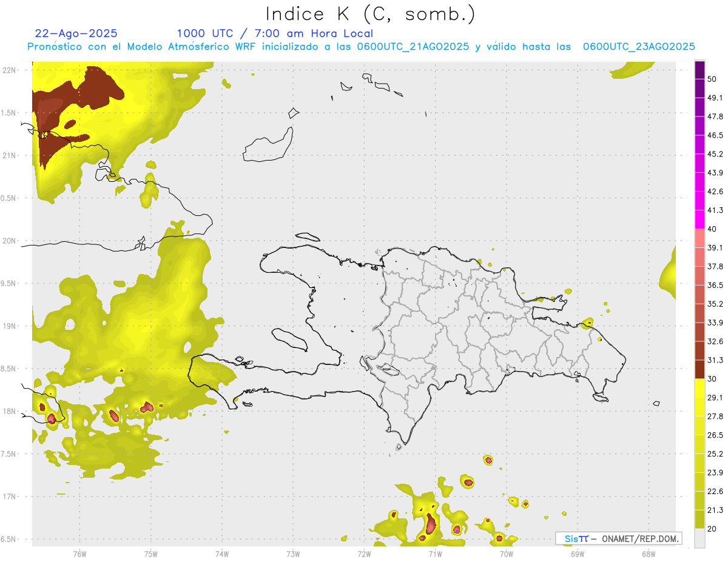Click the "19N" latitude axis label
Image resolution: width=728 pixels, height=562 pixels.
pyautogui.click(x=9, y=326)
